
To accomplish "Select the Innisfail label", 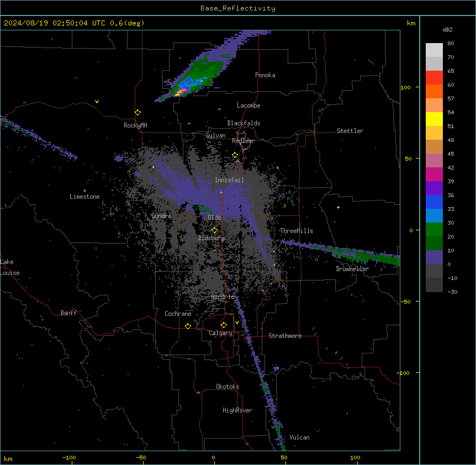I will 229,180.
